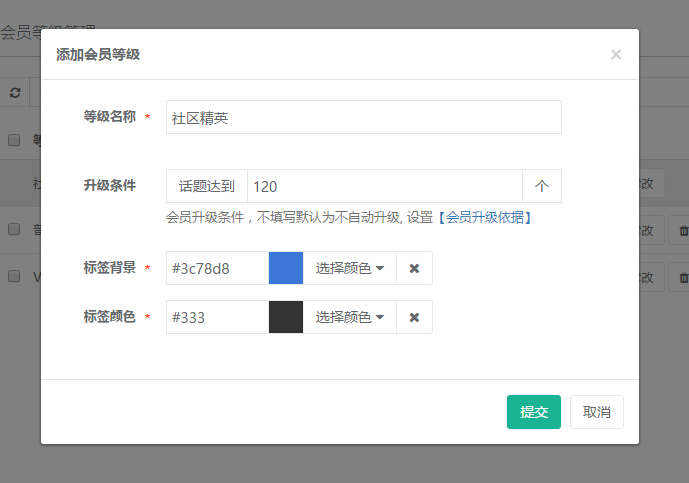Click the 提交 submit button
This screenshot has height=483, width=689.
pyautogui.click(x=534, y=412)
